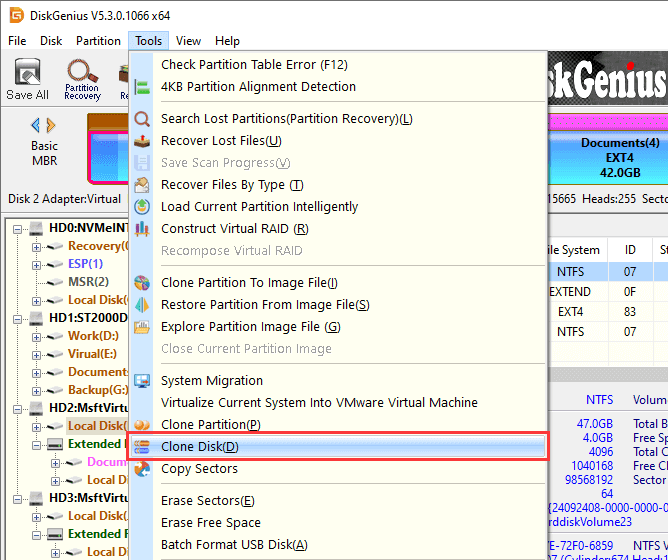Expand the Work(D:) partition node
668x560 pixels.
(x=37, y=337)
